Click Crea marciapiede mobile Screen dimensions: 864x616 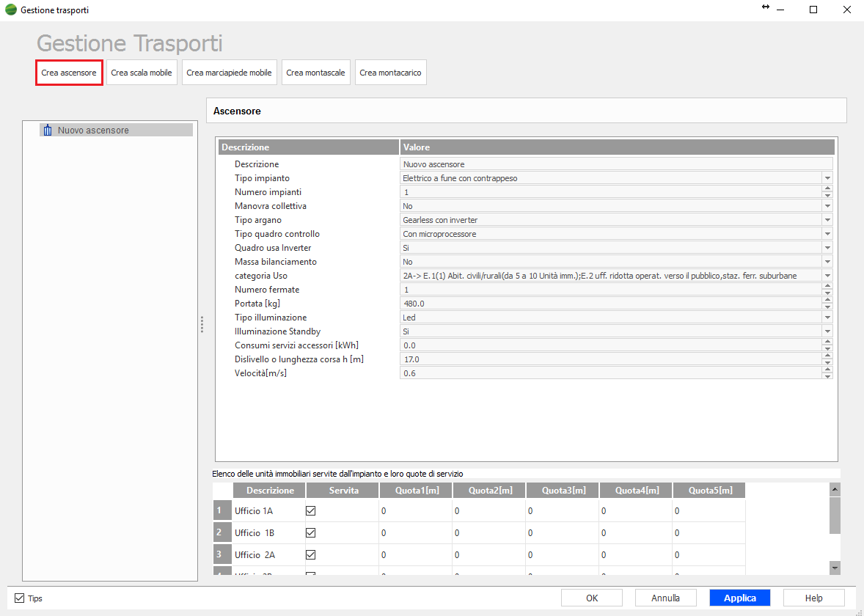(229, 73)
